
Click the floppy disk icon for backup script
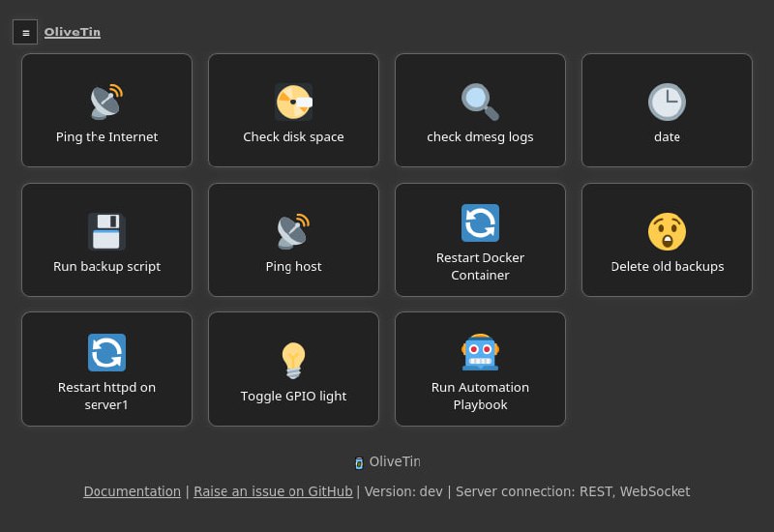pyautogui.click(x=106, y=231)
